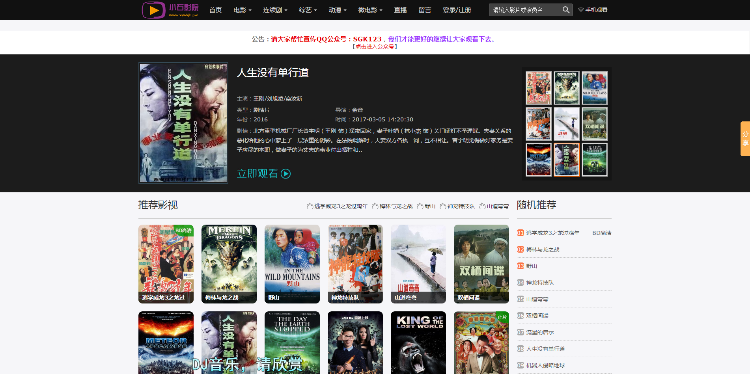Open the misty bridge umbrella poster card

419,264
